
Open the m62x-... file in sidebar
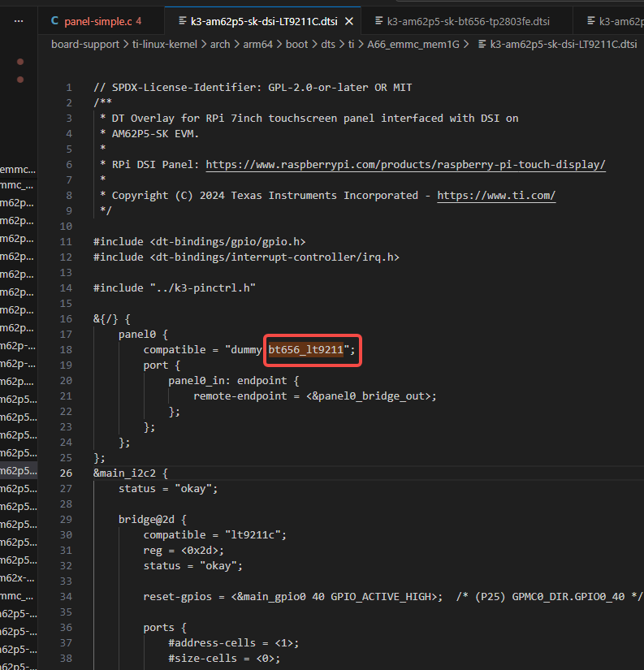[19, 577]
